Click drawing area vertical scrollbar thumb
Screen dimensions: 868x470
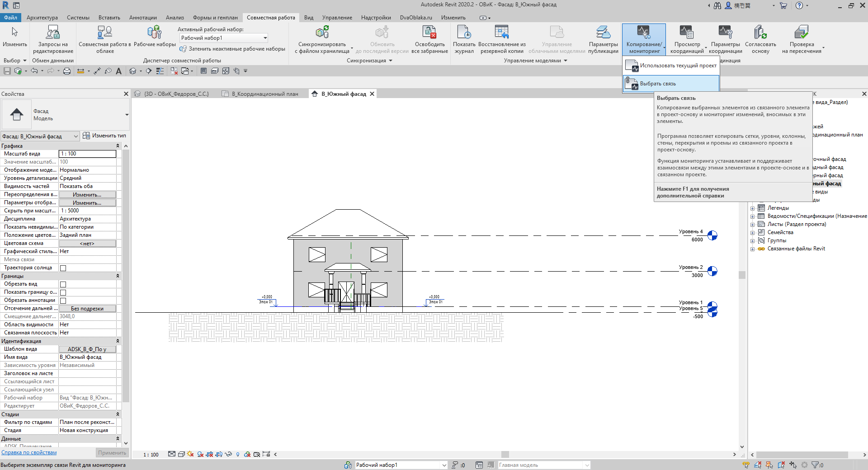[x=742, y=275]
